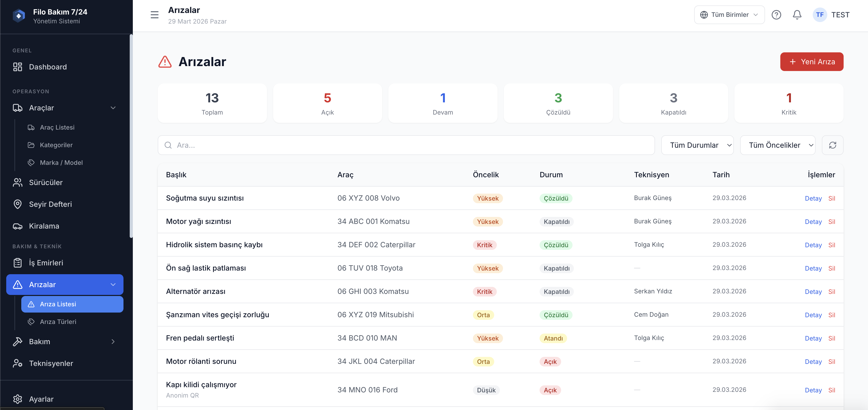Open the help question mark icon

[x=776, y=15]
